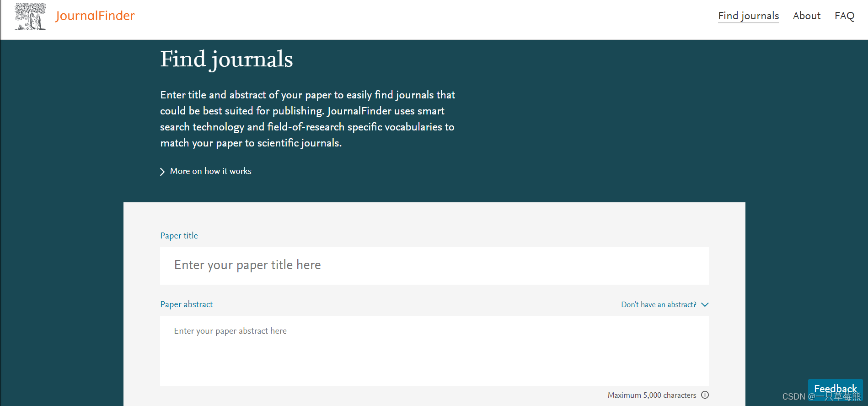Click the Elsevier tree logo icon
Image resolution: width=868 pixels, height=406 pixels.
(30, 16)
